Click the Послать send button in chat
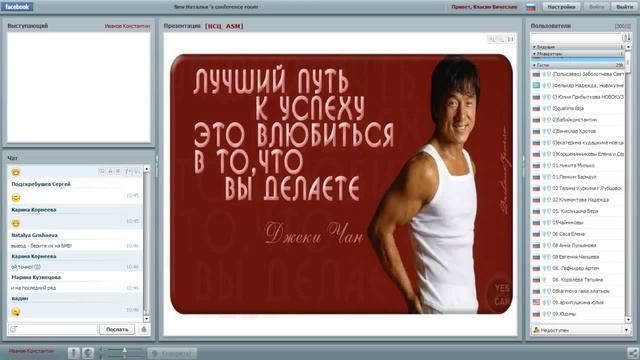Screen dimensions: 640x360 pyautogui.click(x=117, y=329)
